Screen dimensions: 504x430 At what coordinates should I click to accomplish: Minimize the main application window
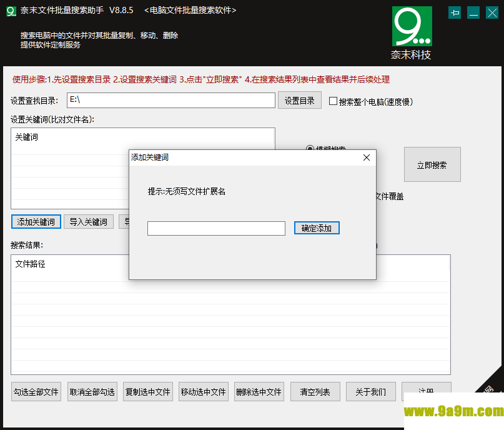point(473,13)
